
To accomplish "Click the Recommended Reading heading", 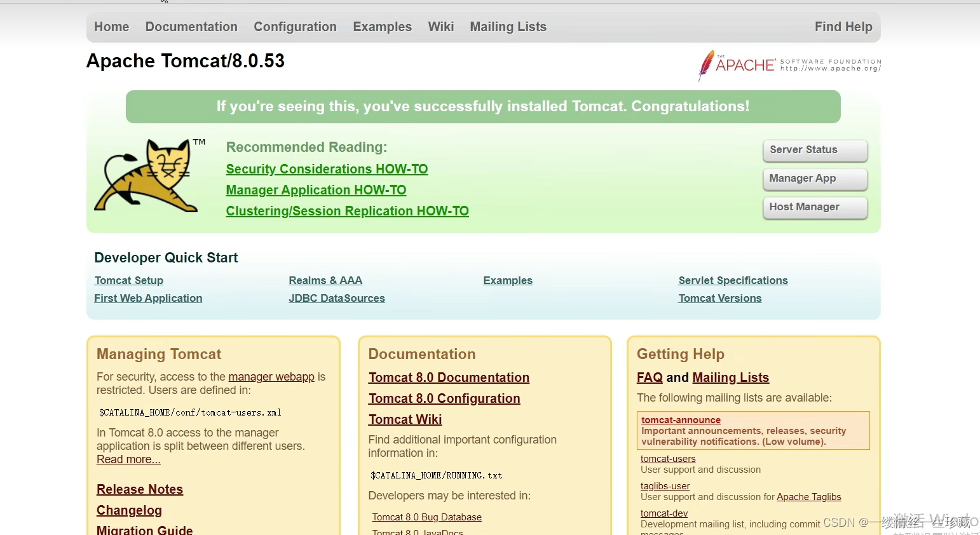I will click(x=306, y=147).
